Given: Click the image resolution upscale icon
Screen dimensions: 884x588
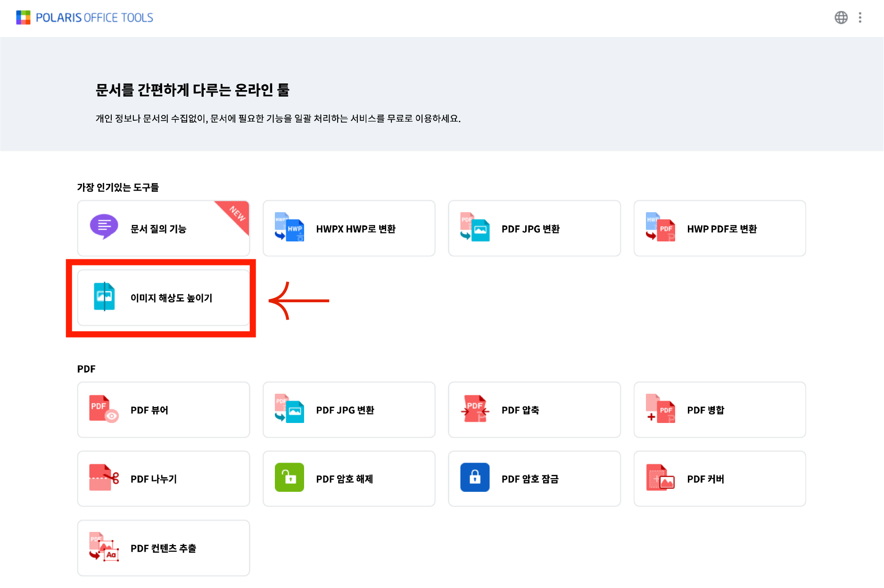Looking at the screenshot, I should click(104, 297).
